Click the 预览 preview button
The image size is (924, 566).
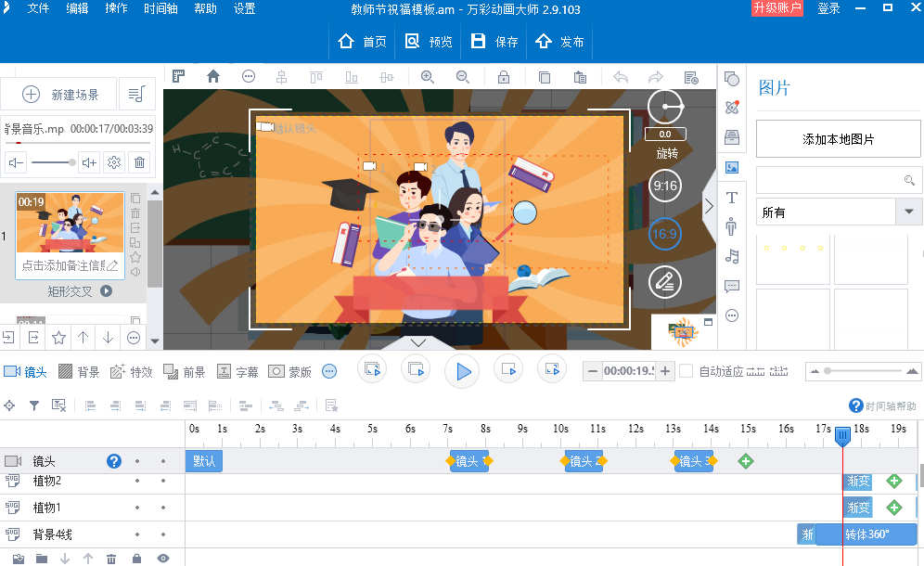(x=429, y=41)
